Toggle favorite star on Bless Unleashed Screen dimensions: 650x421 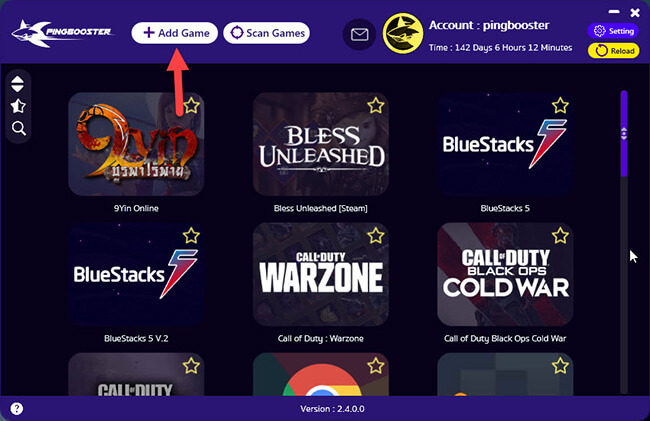pos(376,106)
